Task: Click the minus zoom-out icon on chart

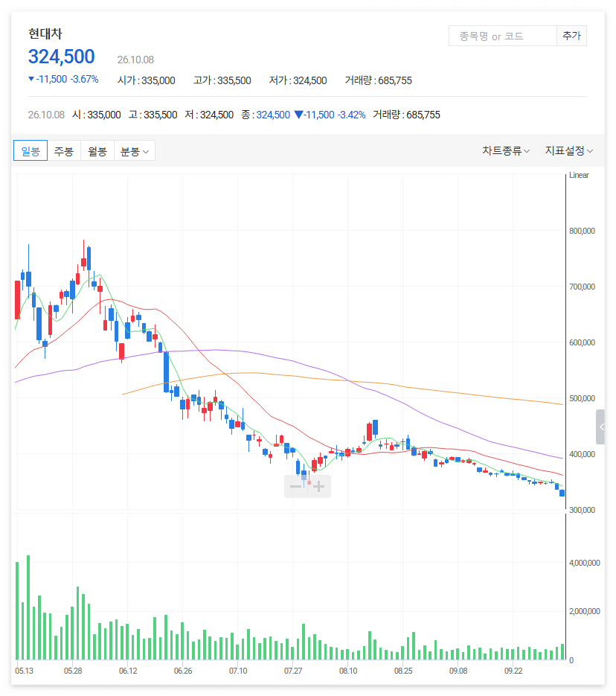Action: tap(296, 487)
